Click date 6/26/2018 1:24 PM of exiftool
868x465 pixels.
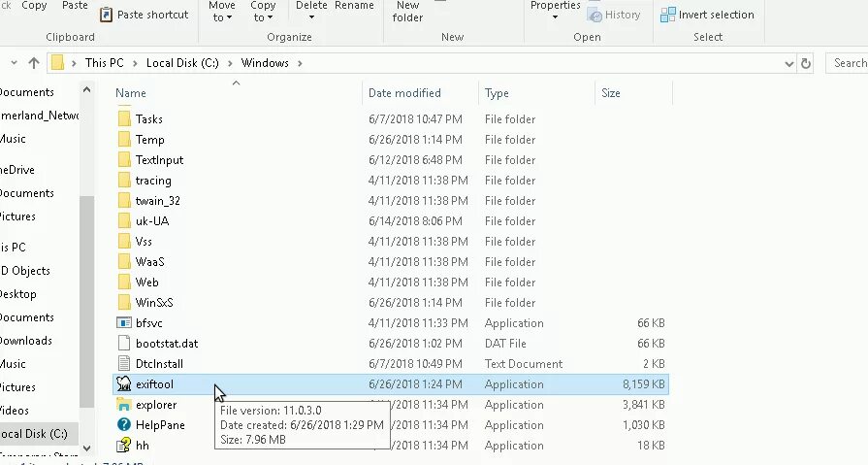coord(415,384)
